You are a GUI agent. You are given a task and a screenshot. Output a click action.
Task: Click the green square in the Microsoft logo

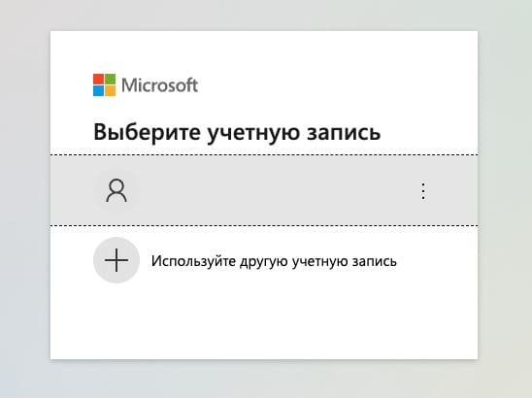111,79
